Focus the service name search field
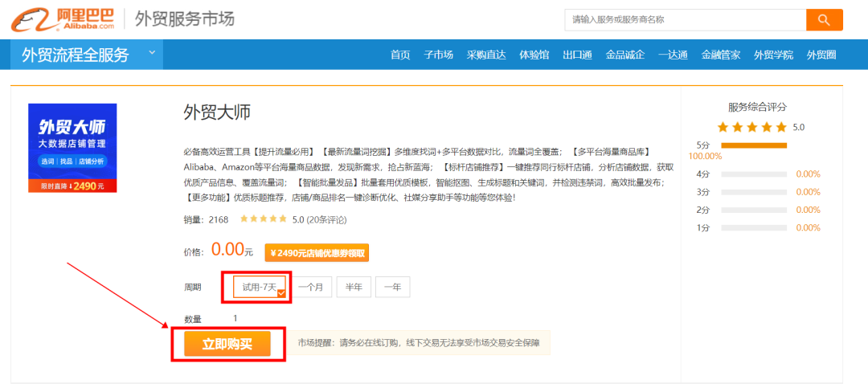The image size is (868, 384). [x=686, y=20]
